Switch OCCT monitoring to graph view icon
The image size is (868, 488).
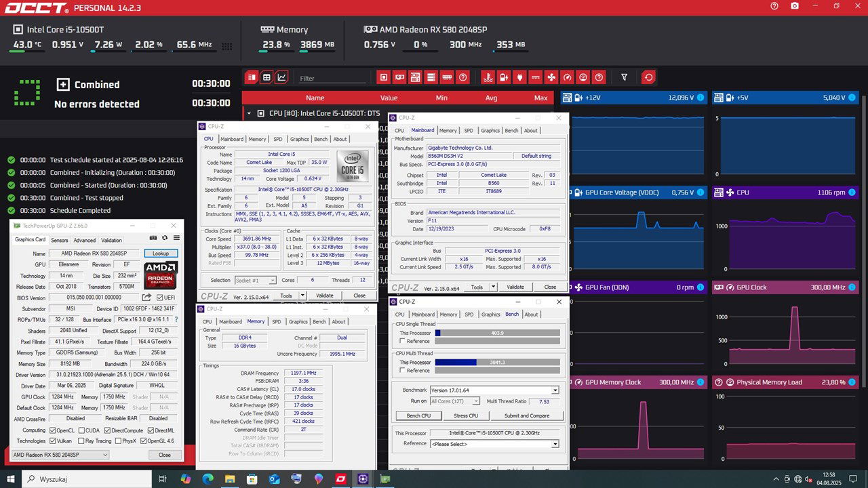(x=282, y=77)
